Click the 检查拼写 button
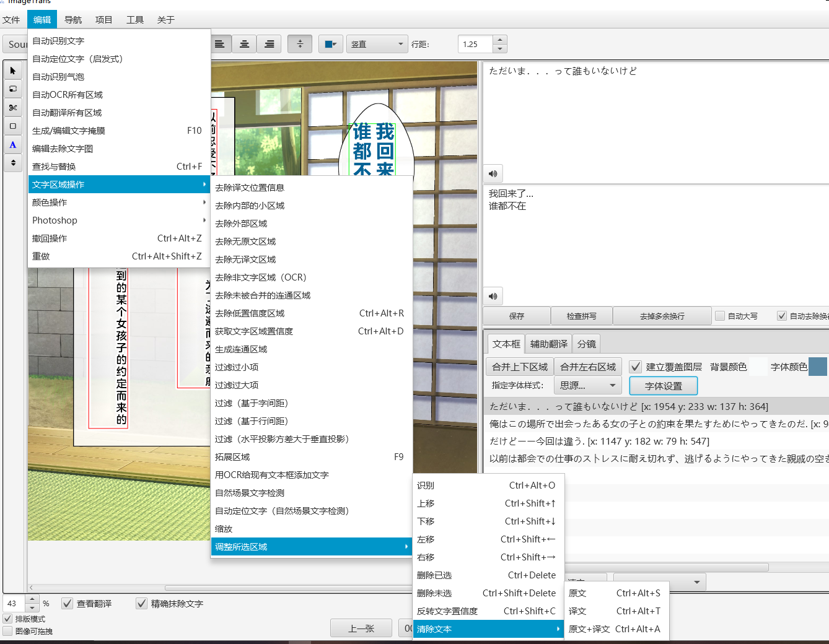The image size is (829, 644). [582, 316]
